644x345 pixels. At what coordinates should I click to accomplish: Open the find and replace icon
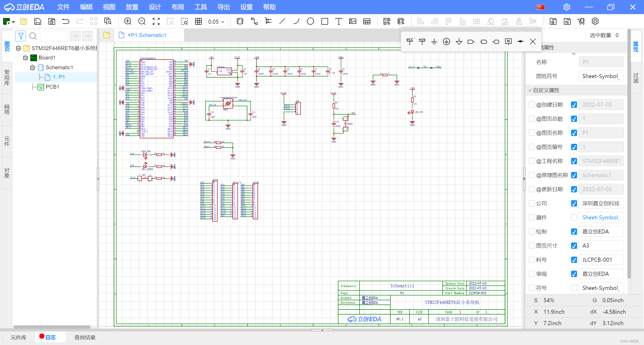108,21
